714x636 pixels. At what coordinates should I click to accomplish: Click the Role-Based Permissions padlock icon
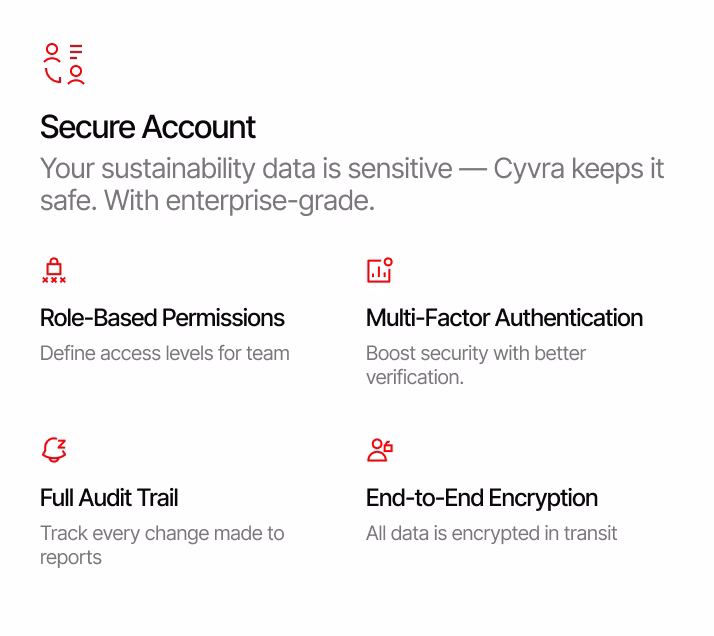point(54,270)
